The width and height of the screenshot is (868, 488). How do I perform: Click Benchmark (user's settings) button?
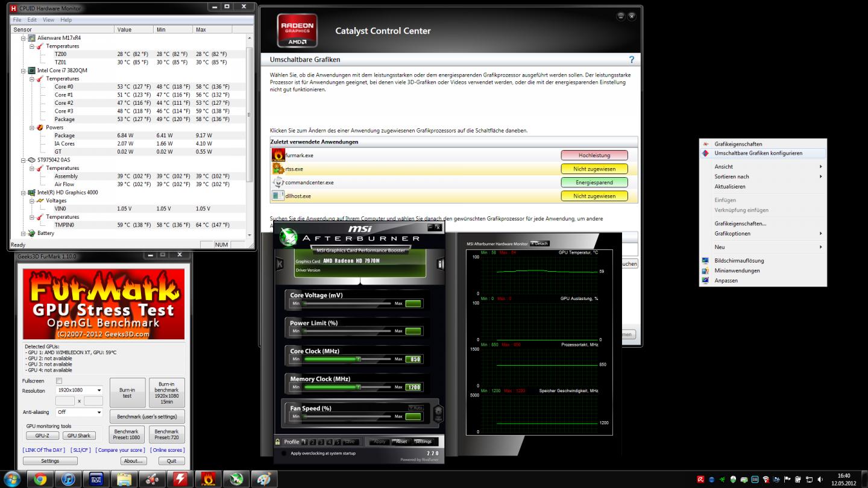(147, 416)
